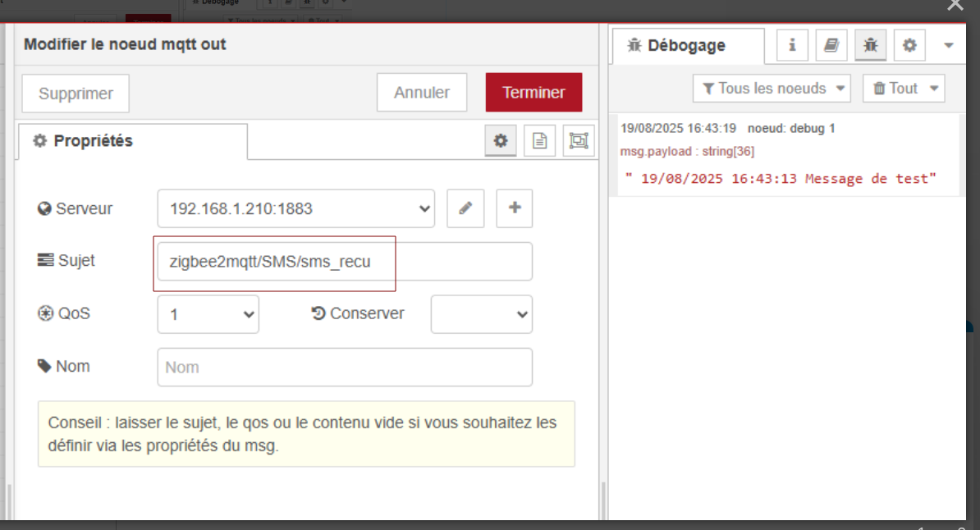Open node properties gear icon

pyautogui.click(x=500, y=141)
